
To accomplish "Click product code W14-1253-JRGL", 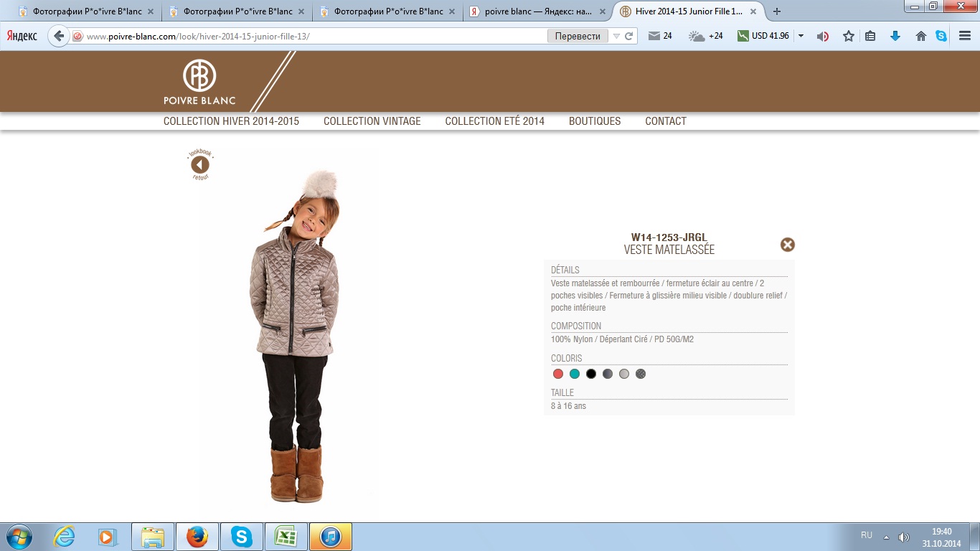I will point(669,237).
